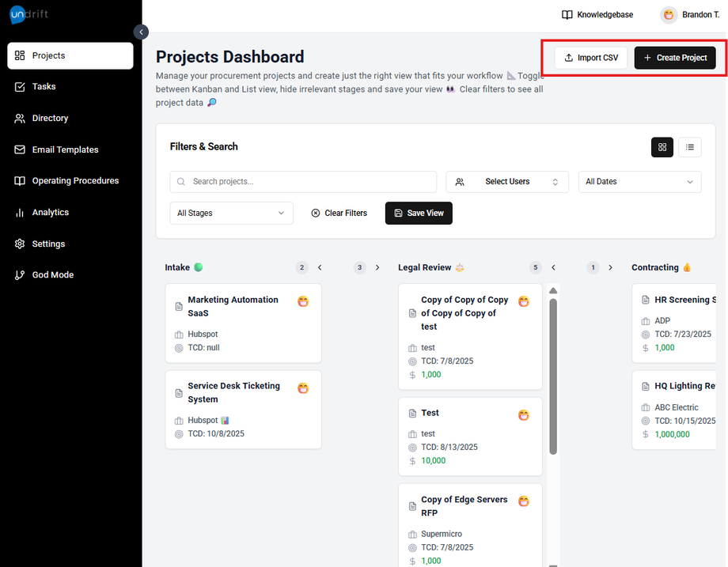Click the Marketing Automation SaaS owner avatar
Screen dimensions: 728x567
pyautogui.click(x=303, y=301)
